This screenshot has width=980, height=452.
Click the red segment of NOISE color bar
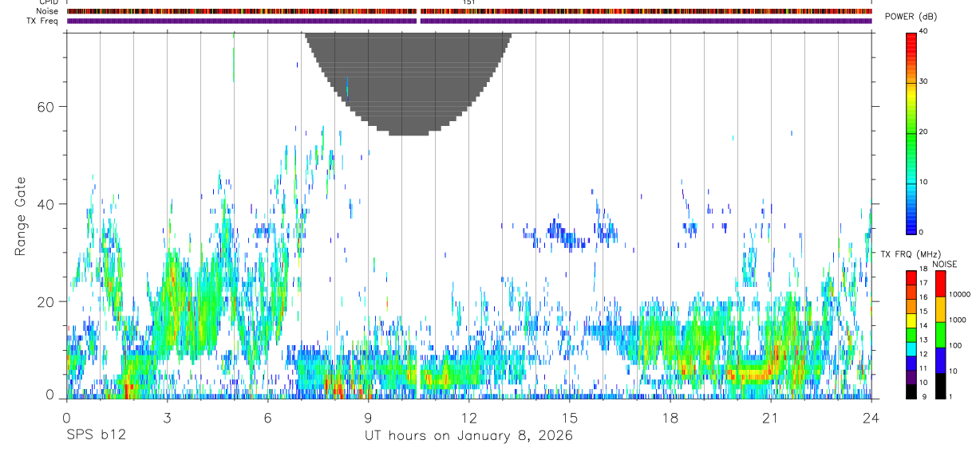tap(940, 284)
